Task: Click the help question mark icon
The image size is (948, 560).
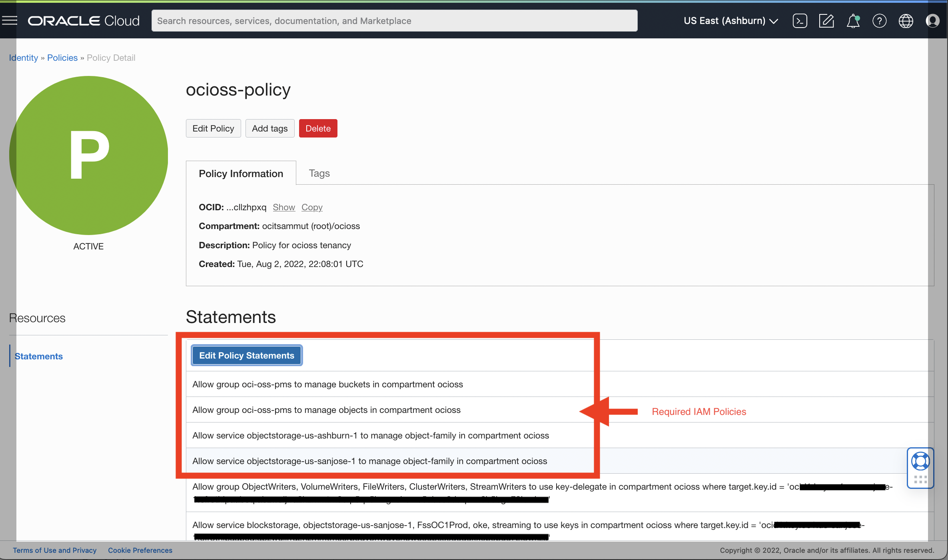Action: coord(879,20)
